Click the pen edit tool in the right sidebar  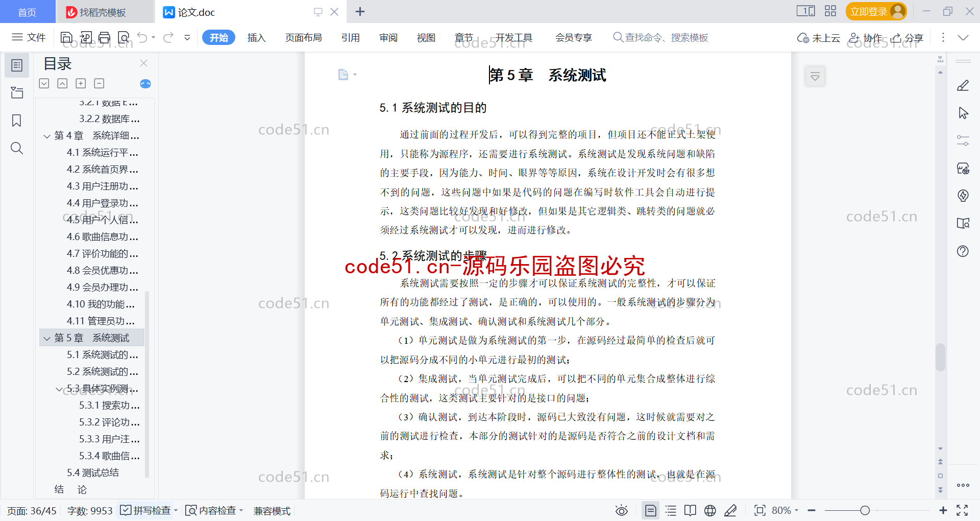pos(963,85)
